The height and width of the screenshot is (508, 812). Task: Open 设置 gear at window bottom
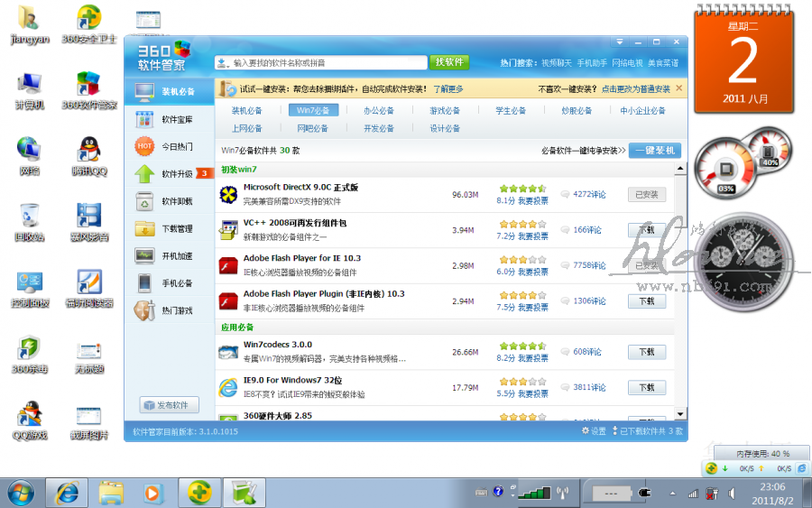pyautogui.click(x=594, y=432)
